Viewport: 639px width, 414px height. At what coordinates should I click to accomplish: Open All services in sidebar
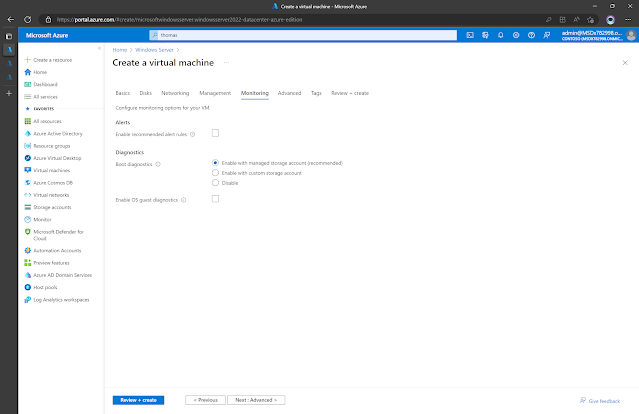[41, 97]
